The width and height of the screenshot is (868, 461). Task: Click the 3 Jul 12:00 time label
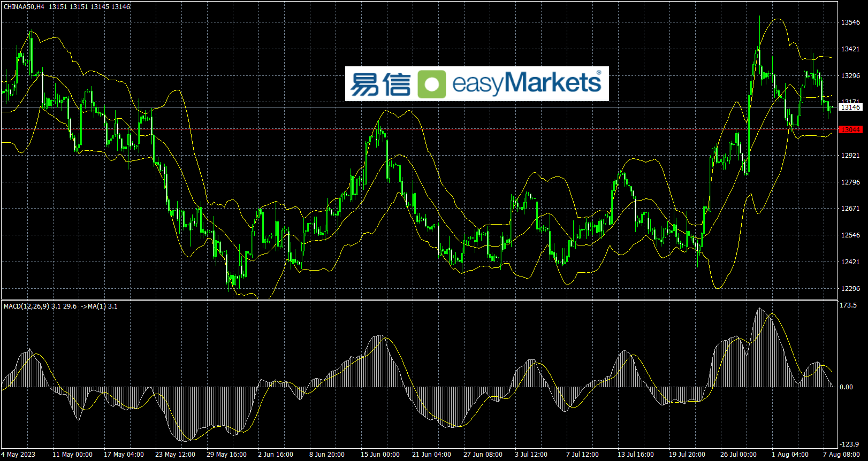(531, 455)
